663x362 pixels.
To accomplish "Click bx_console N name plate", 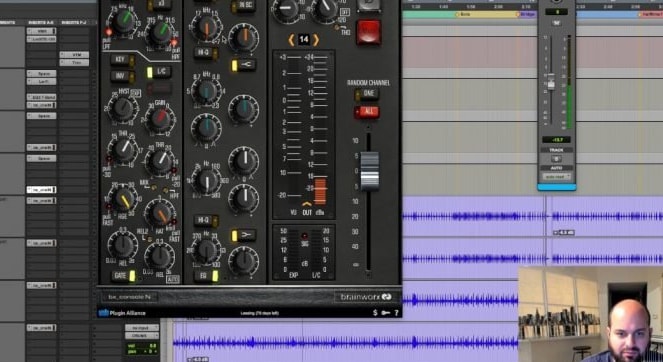I will click(x=130, y=297).
